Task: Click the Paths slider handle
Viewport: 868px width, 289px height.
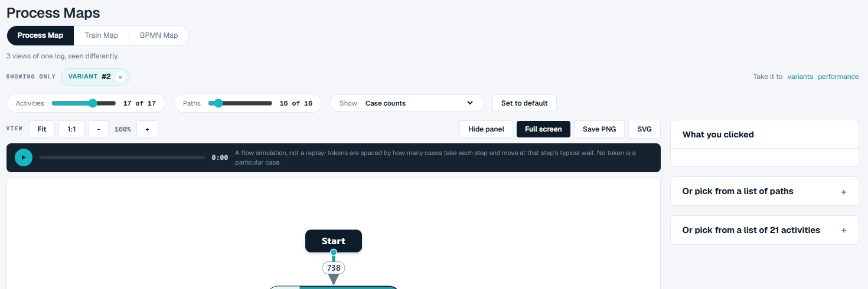Action: [218, 103]
